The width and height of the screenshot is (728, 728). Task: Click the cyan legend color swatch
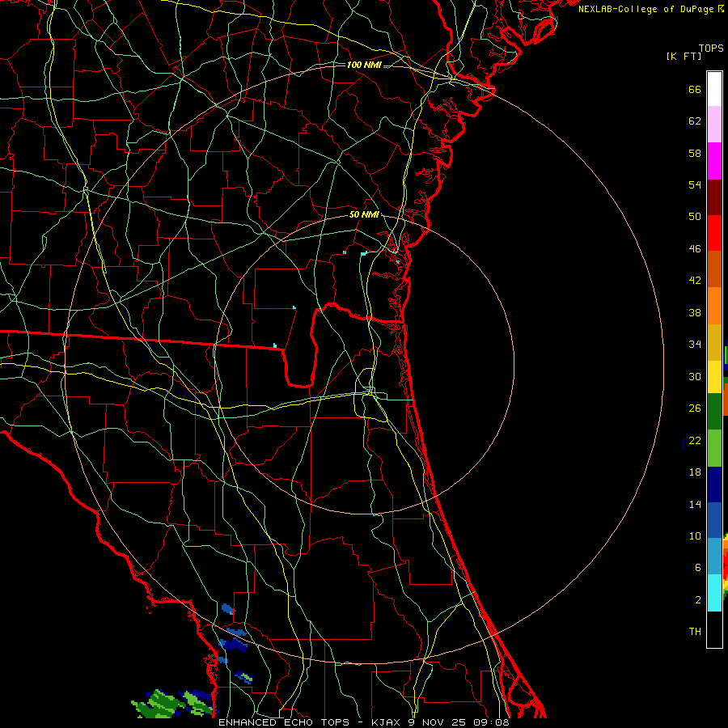click(714, 593)
